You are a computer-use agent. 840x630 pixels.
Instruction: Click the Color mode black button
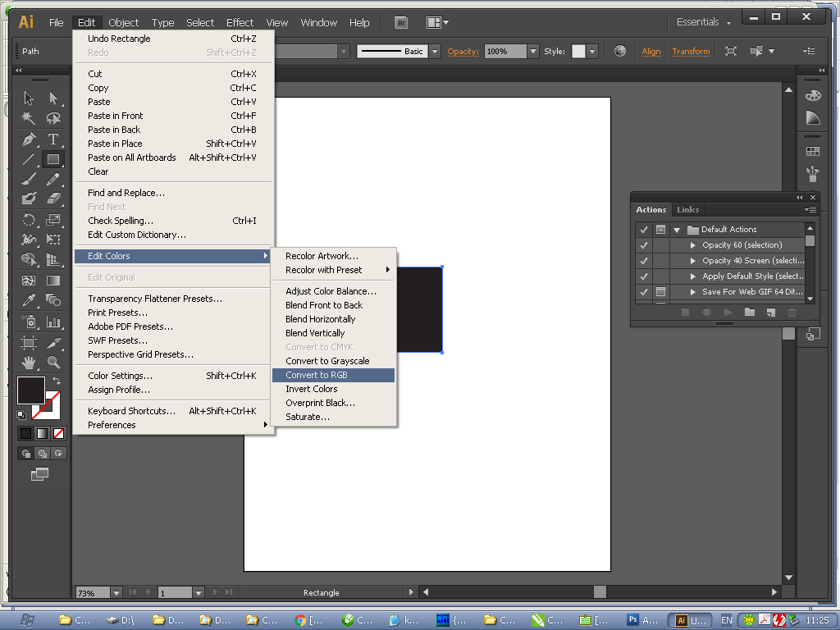tap(25, 433)
